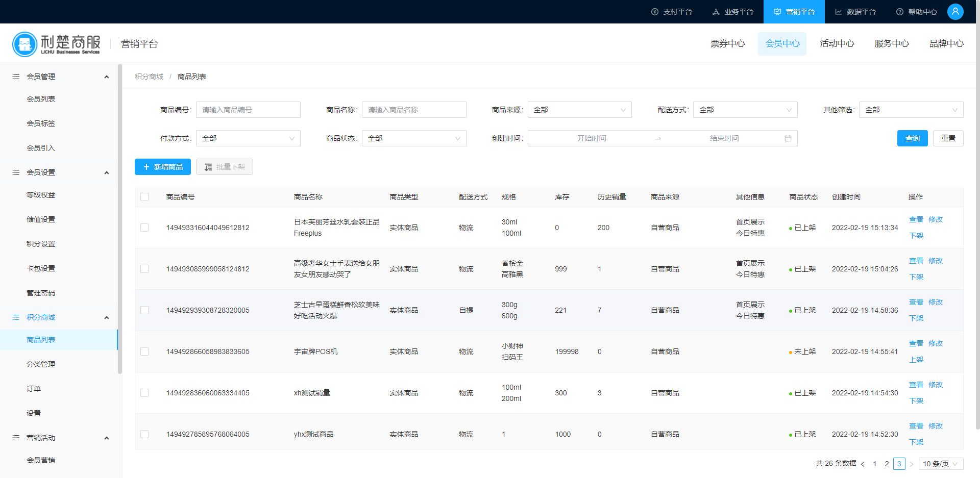Switch to the 会员中心 tab
980x478 pixels.
tap(782, 44)
